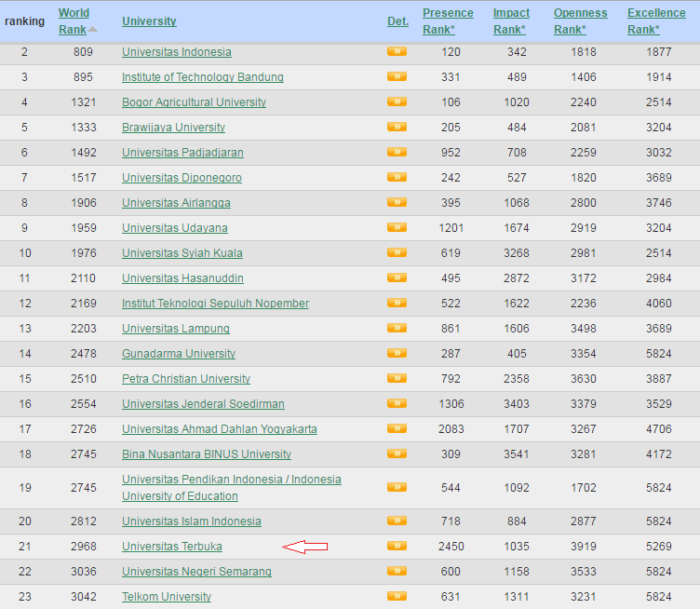Open Institut Teknologi Sepuluh Nopember link
This screenshot has height=609, width=700.
pyautogui.click(x=215, y=304)
